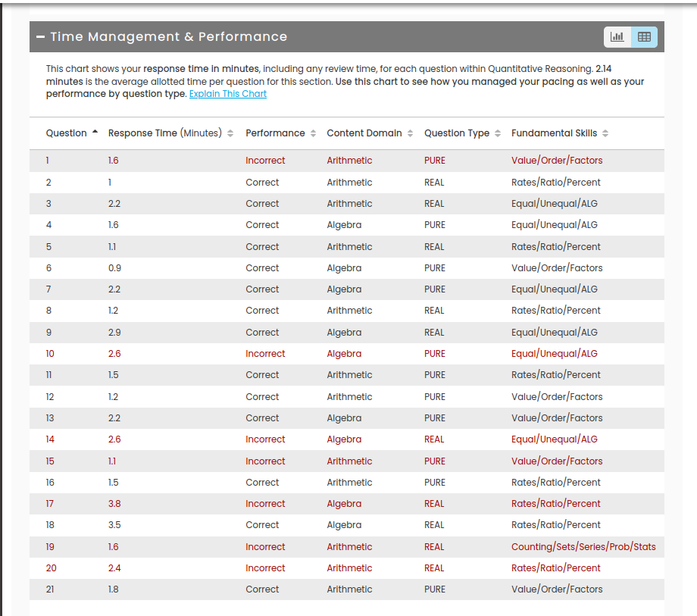
Task: Click the Time Management & Performance title
Action: coord(168,36)
